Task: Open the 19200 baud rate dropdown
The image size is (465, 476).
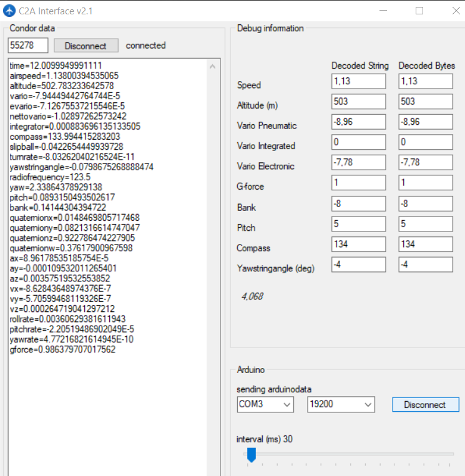Action: pyautogui.click(x=341, y=404)
